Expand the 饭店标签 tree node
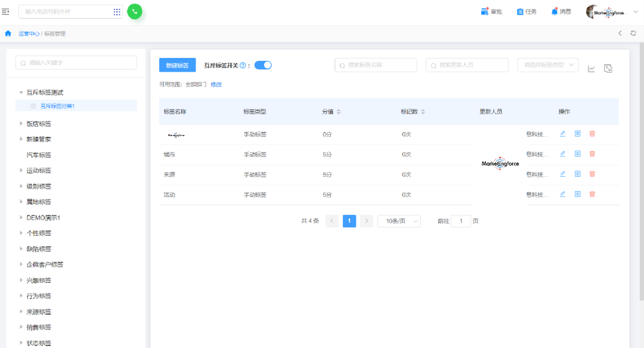Viewport: 644px width, 348px height. (x=22, y=124)
